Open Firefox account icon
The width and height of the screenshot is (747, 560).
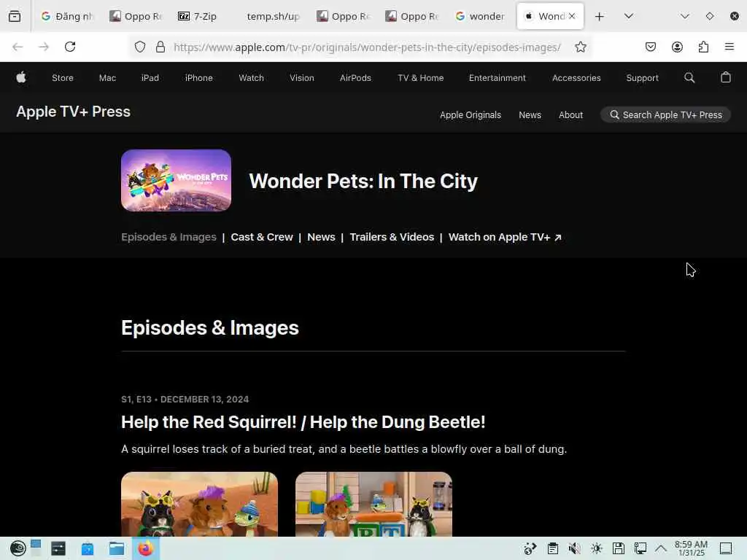tap(677, 47)
